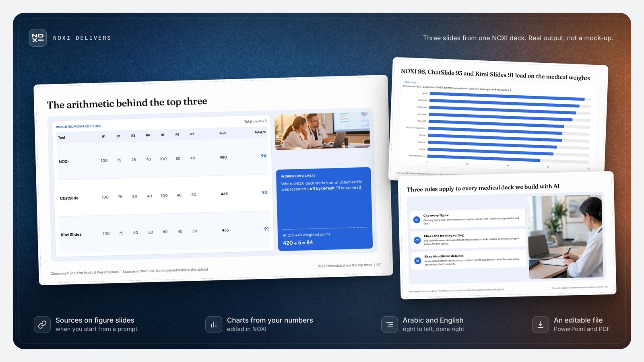The width and height of the screenshot is (644, 362).
Task: Click the NOXI total score 96
Action: (264, 156)
